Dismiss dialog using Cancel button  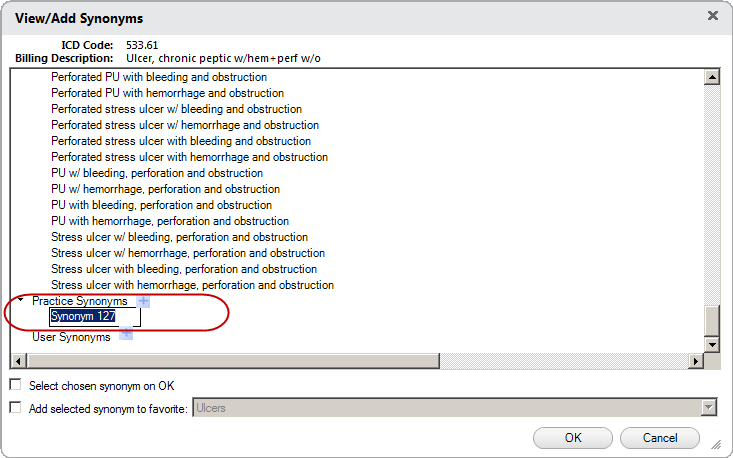[x=660, y=438]
